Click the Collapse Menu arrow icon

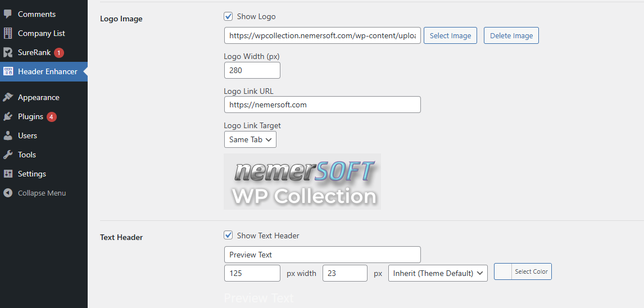click(x=8, y=193)
